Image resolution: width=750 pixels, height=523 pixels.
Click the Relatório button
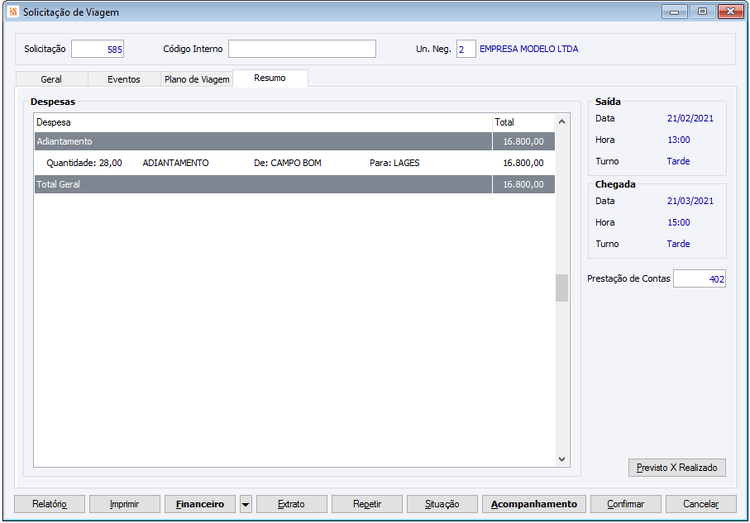(49, 504)
